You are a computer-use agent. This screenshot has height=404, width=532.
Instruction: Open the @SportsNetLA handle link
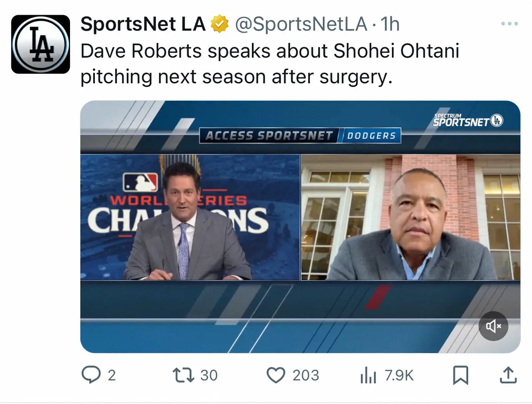click(x=301, y=24)
